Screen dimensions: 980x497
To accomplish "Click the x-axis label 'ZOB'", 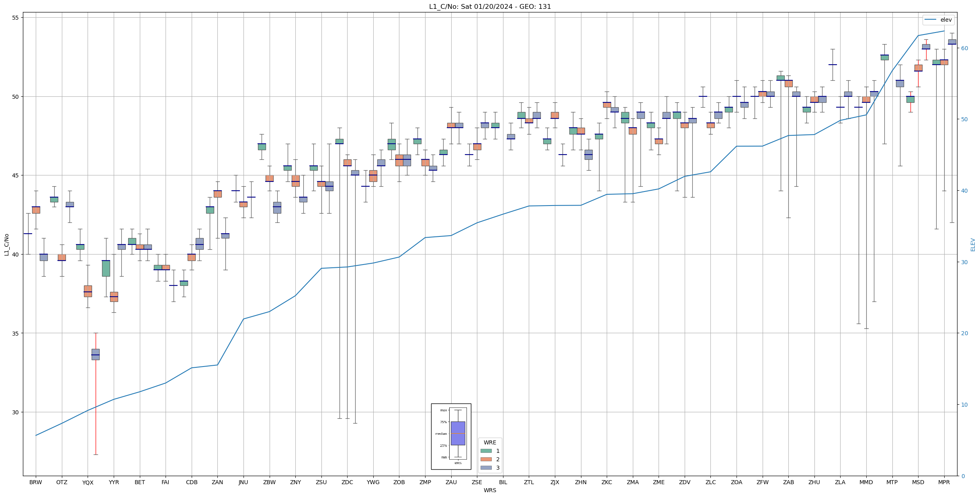I will [399, 482].
